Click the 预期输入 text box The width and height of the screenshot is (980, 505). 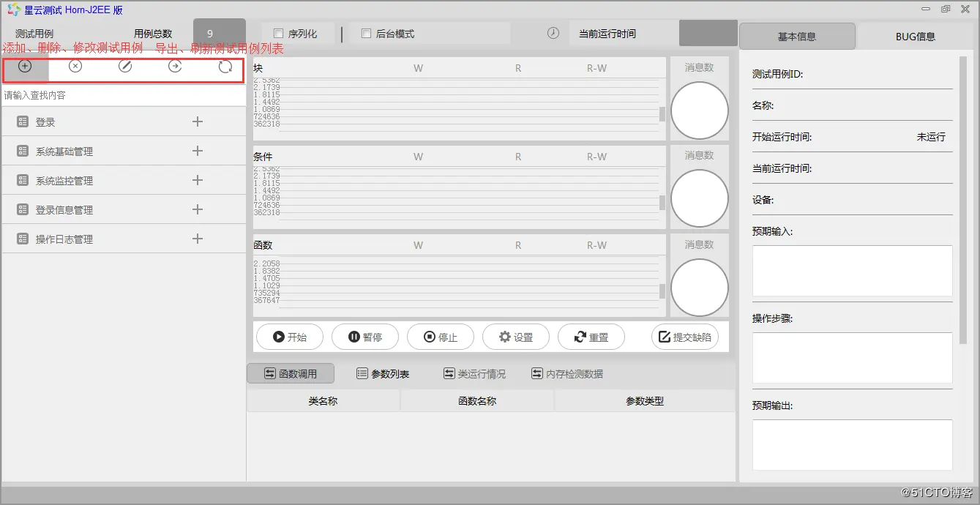(x=853, y=271)
